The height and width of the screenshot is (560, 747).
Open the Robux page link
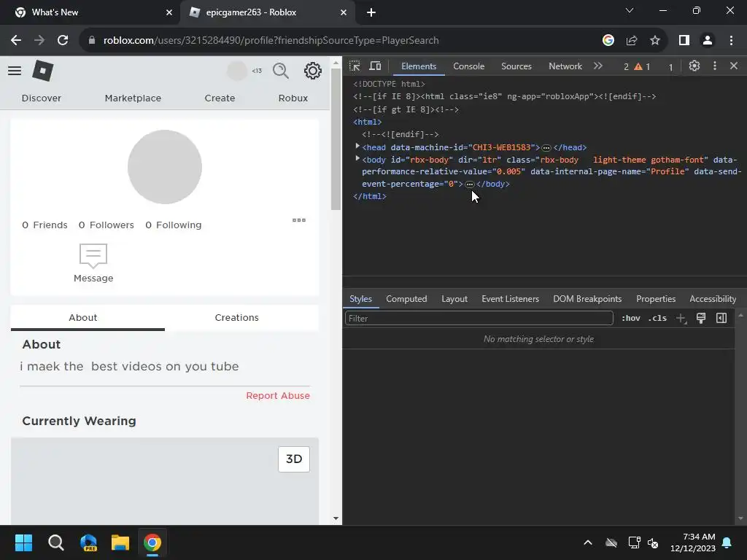293,98
